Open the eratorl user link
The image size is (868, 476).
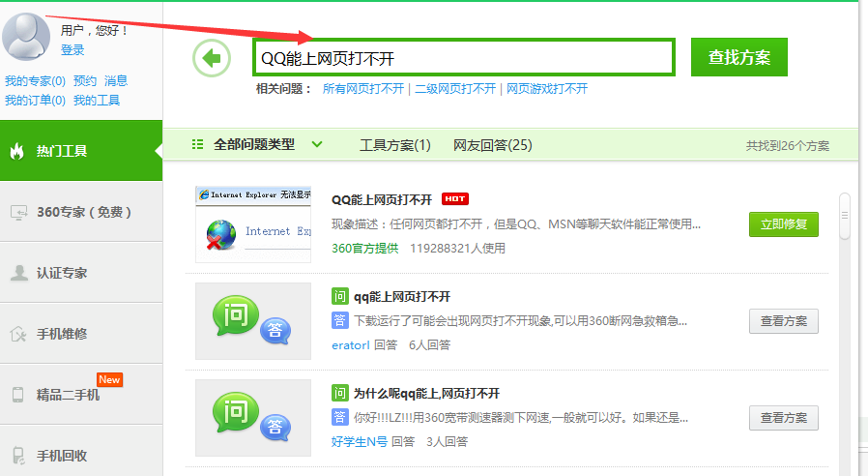tap(351, 345)
